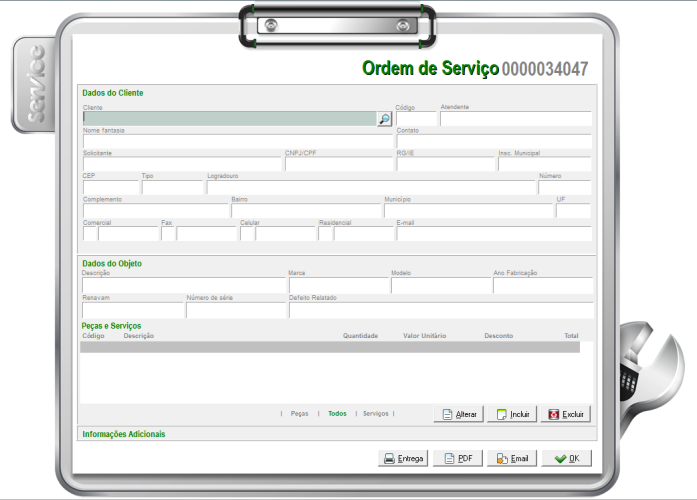This screenshot has height=500, width=697.
Task: Click the Descrição field under Dados do Objeto
Action: click(x=183, y=286)
